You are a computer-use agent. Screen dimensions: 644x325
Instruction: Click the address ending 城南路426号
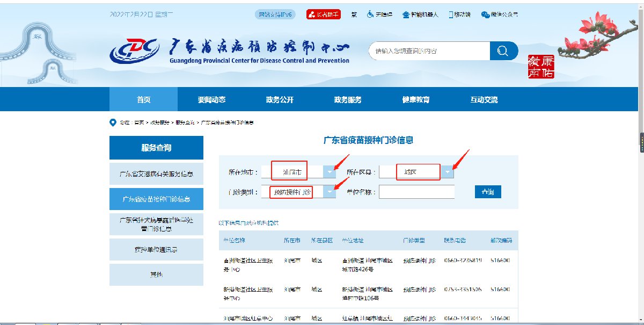point(368,264)
